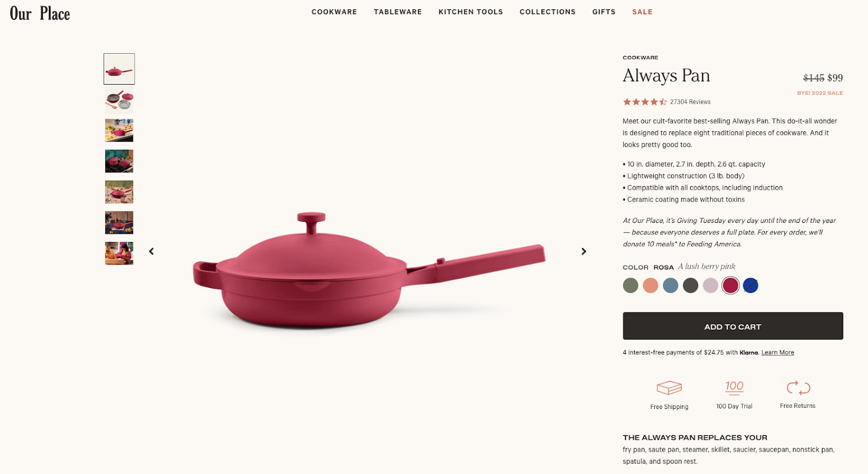This screenshot has width=868, height=474.
Task: Click the Free Returns arrows icon
Action: click(x=798, y=387)
